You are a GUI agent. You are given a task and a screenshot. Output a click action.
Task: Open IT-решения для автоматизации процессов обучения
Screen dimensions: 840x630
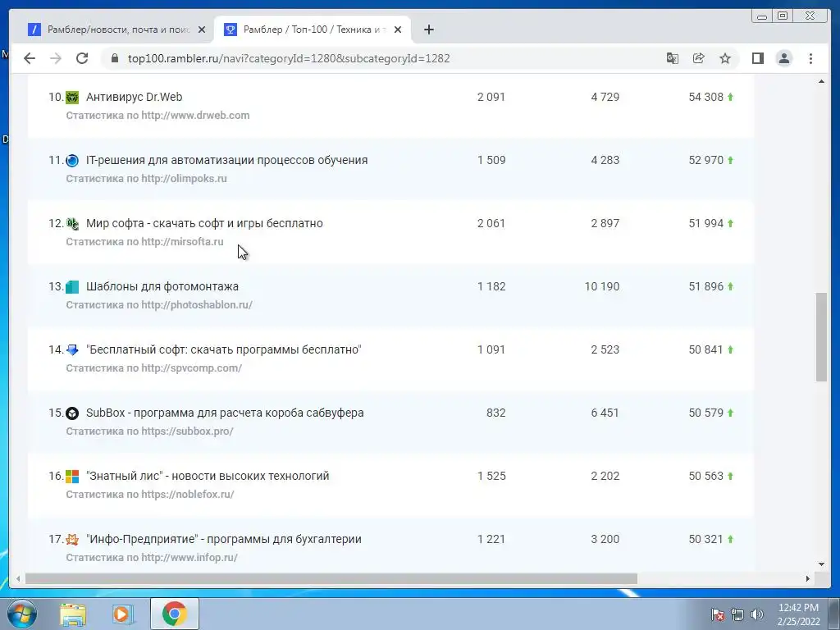(x=226, y=160)
